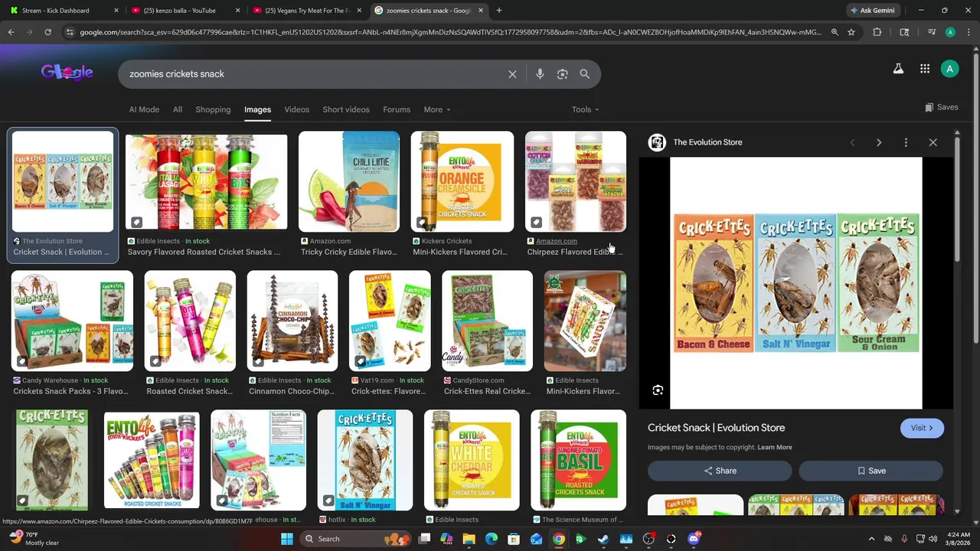Viewport: 980px width, 551px height.
Task: Open Chirpeez Flavored Edible crickets thumbnail
Action: (576, 181)
